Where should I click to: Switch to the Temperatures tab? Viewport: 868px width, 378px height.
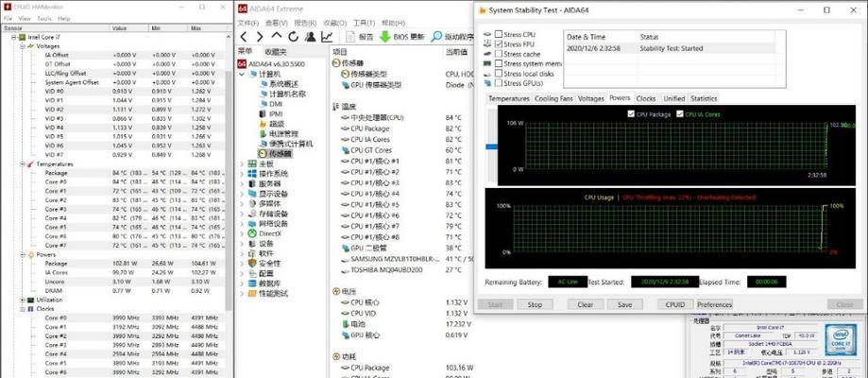(509, 98)
